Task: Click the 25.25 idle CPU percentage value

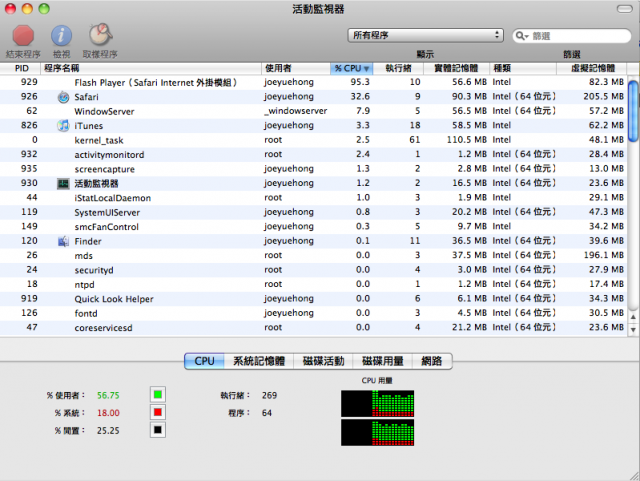Action: (x=108, y=431)
